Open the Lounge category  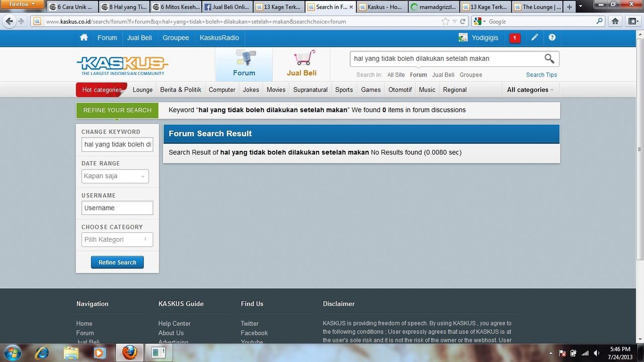142,89
